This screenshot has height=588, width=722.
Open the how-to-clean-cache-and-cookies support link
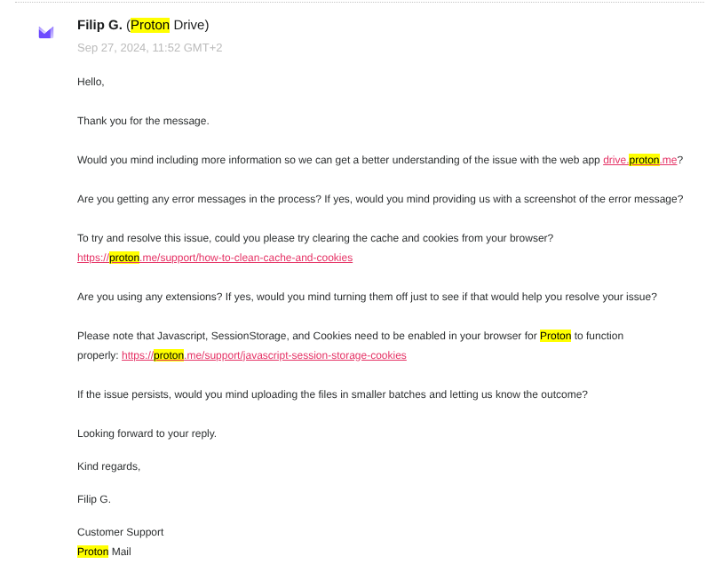215,258
